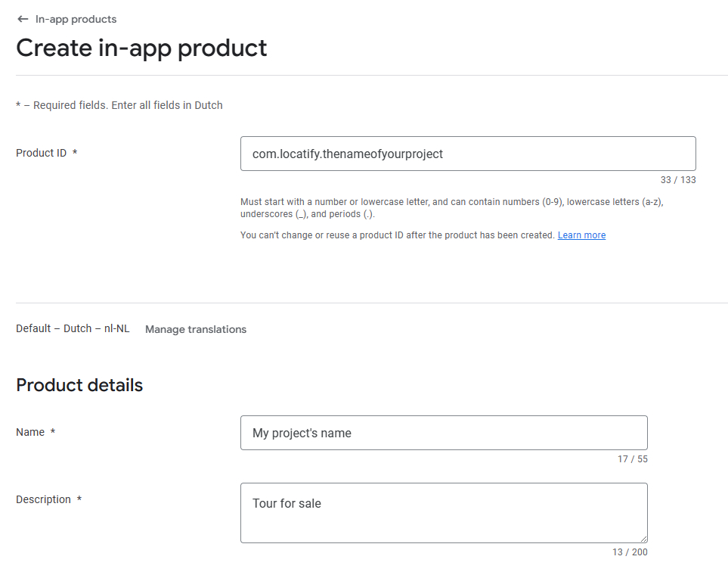
Task: Click the back arrow icon
Action: pos(23,19)
